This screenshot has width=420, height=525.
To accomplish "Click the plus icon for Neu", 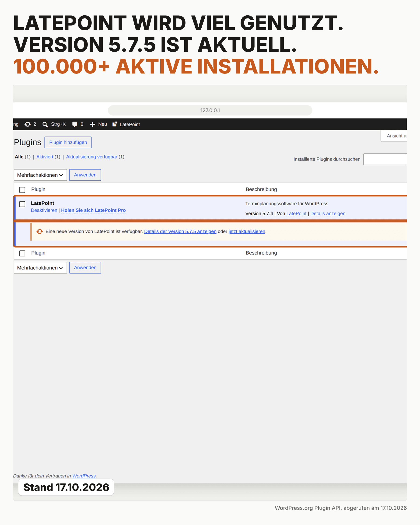I will (93, 124).
